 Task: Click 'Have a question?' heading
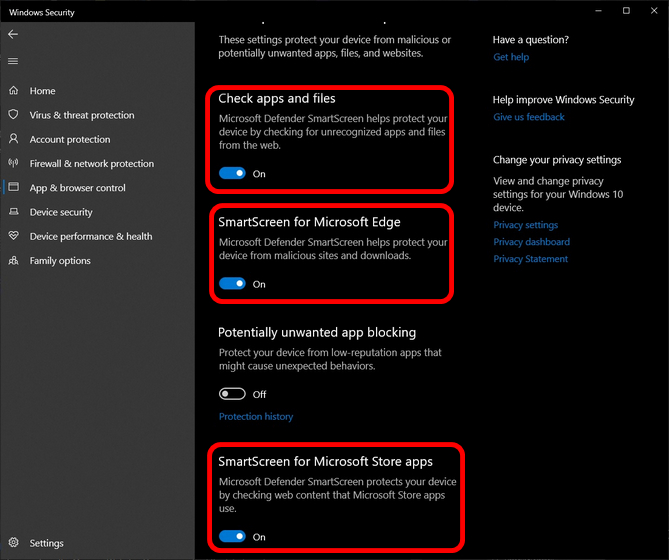(531, 40)
